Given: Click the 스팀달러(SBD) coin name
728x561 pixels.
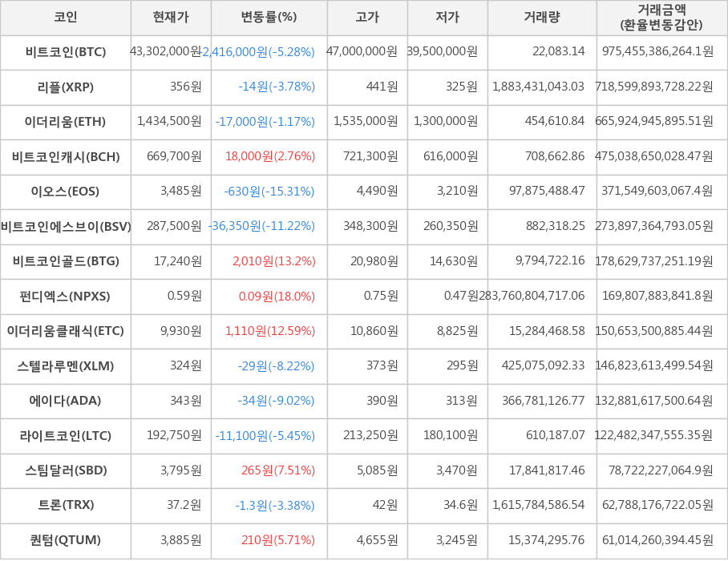Looking at the screenshot, I should [66, 470].
